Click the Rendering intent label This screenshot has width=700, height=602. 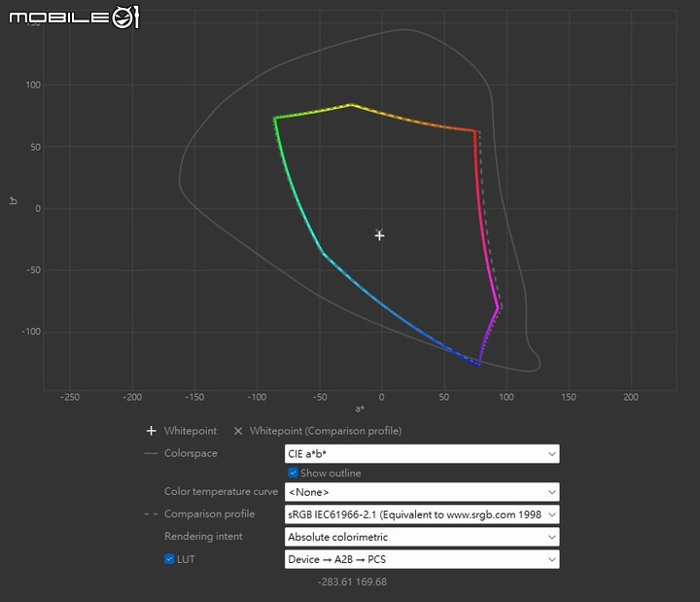pos(203,536)
